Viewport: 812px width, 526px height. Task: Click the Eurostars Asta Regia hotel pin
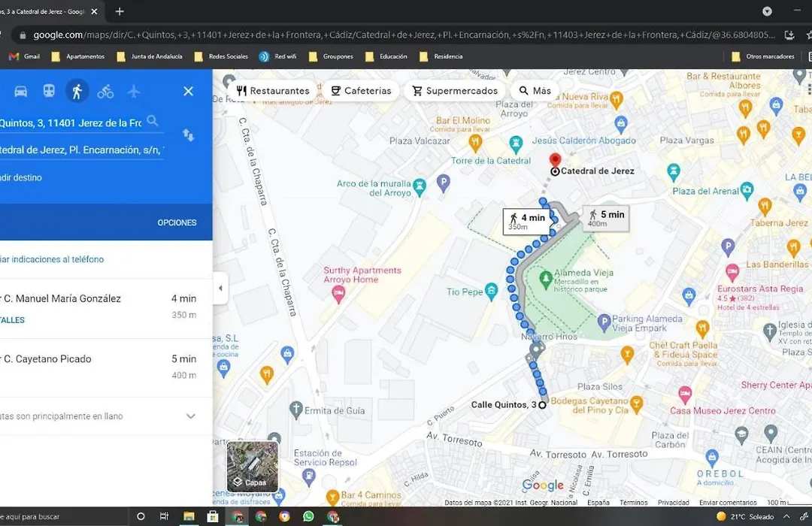[x=732, y=271]
